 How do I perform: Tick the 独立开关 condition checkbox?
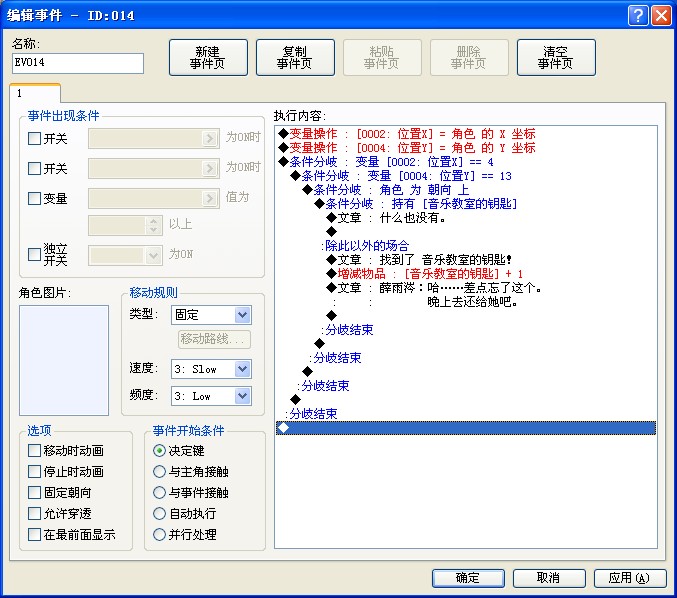34,254
